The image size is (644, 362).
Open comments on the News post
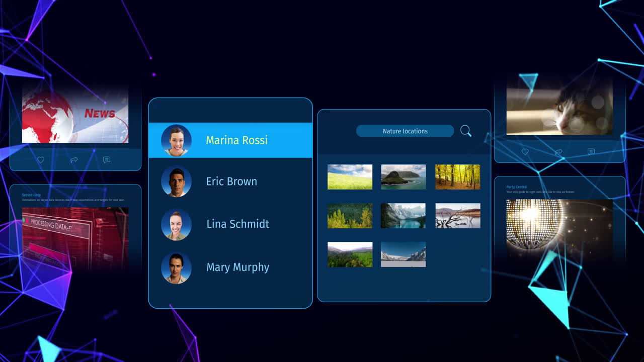click(107, 160)
